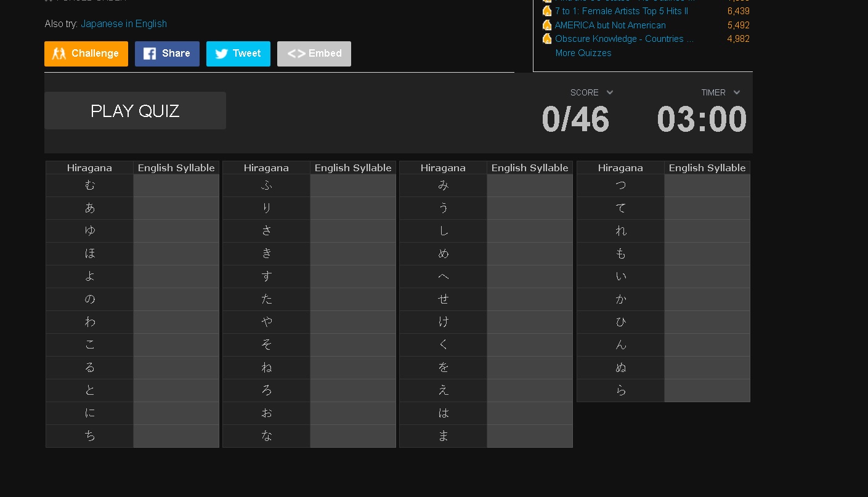Open "7 to 1: Female Artists Top 5 Hits II"
Viewport: 868px width, 497px height.
[x=621, y=10]
